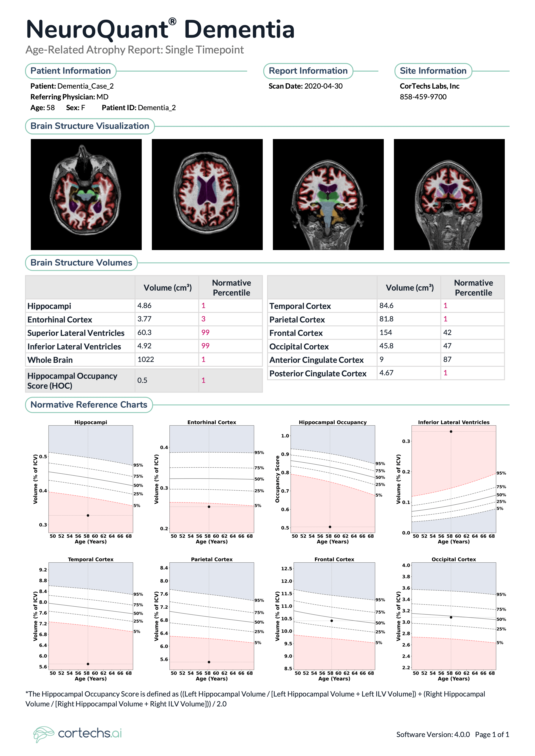Click data point in Inferior Lateral Ventricles chart
535x756 pixels.
pyautogui.click(x=451, y=431)
